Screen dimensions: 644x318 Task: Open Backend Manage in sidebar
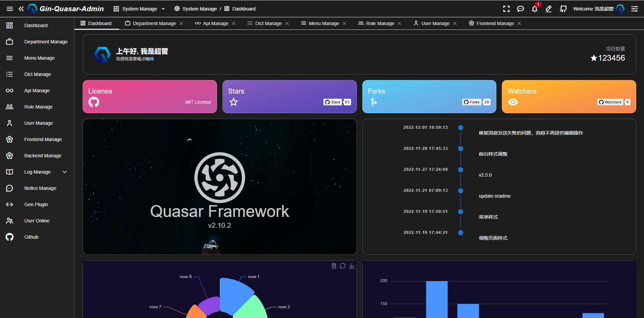coord(37,156)
